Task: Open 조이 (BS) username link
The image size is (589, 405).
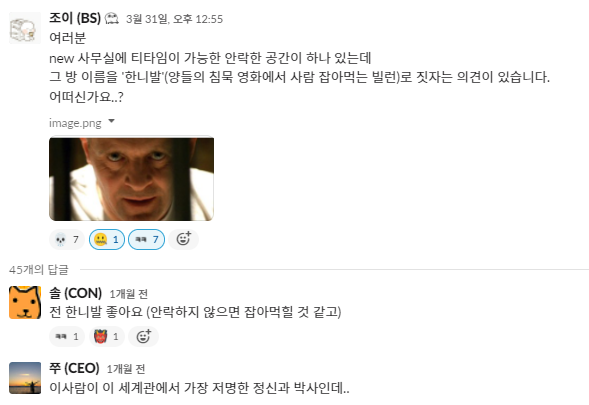Action: pyautogui.click(x=75, y=18)
